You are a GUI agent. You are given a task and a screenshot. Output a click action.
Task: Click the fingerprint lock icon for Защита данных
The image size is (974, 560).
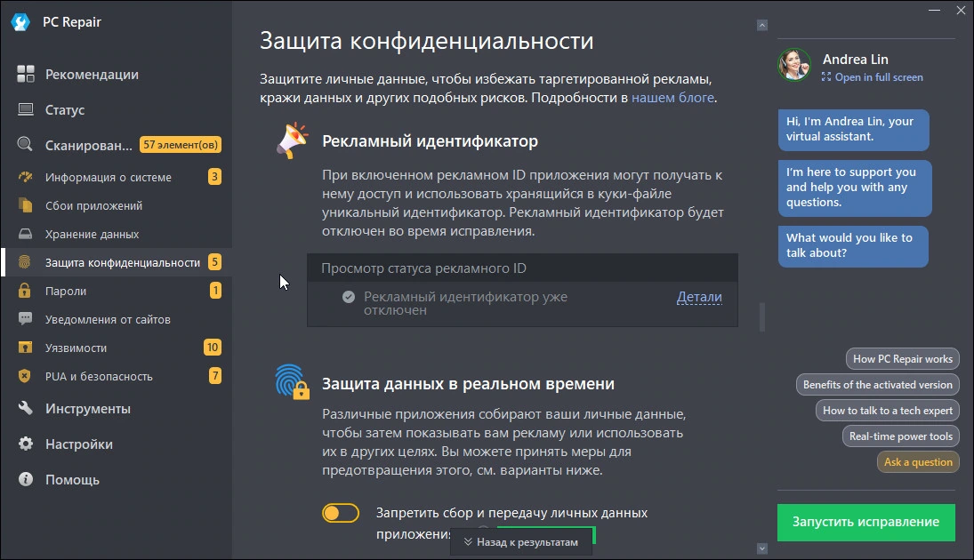coord(292,382)
